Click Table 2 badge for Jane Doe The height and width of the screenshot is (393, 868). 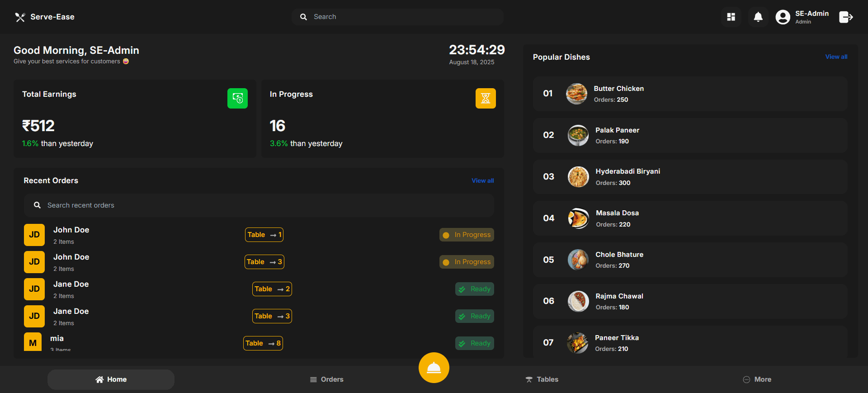pos(272,289)
